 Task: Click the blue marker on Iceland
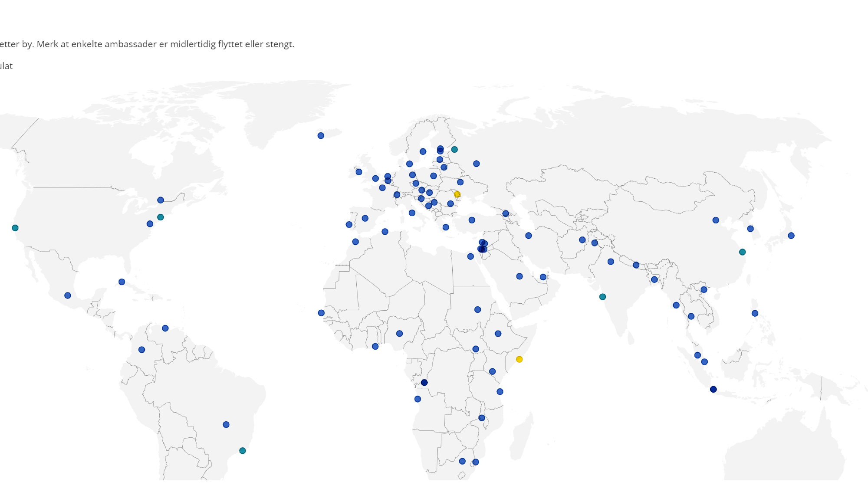tap(321, 136)
